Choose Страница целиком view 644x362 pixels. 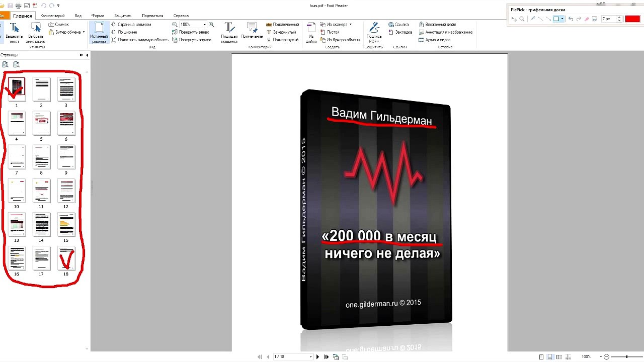click(x=131, y=24)
